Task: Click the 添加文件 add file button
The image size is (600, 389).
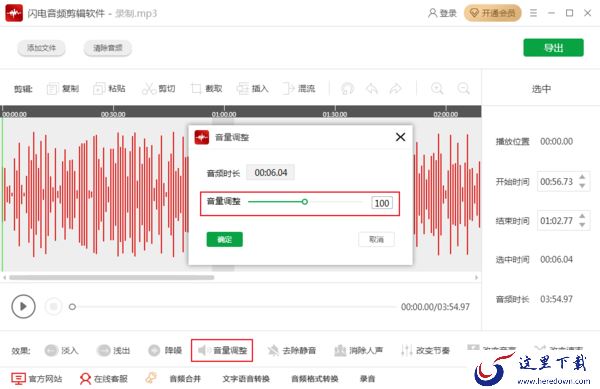Action: tap(41, 48)
